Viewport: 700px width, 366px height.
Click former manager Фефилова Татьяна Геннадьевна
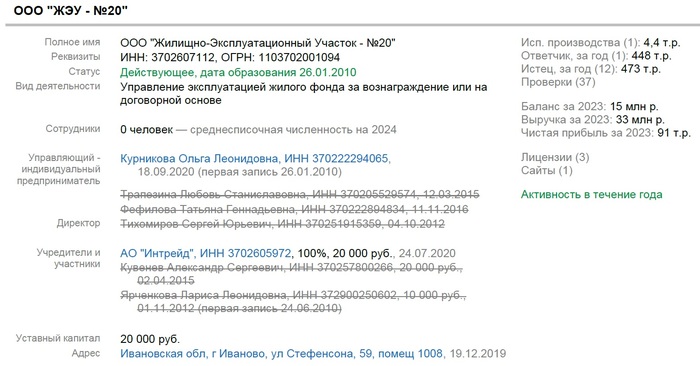click(x=294, y=209)
